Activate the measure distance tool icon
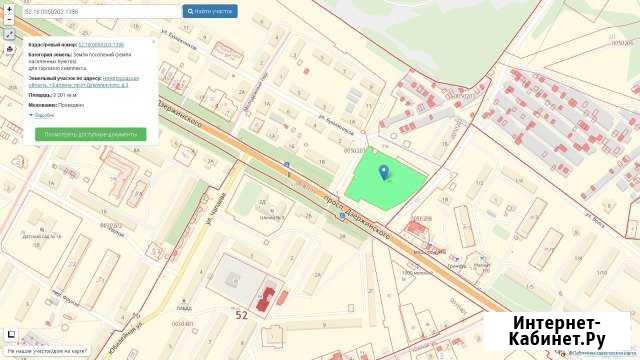The height and width of the screenshot is (360, 640). [9, 34]
